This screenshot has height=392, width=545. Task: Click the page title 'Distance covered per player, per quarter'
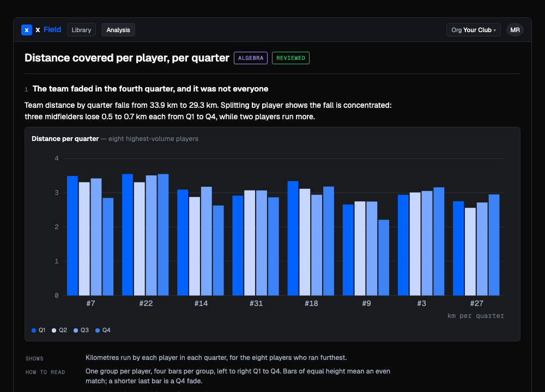[127, 58]
